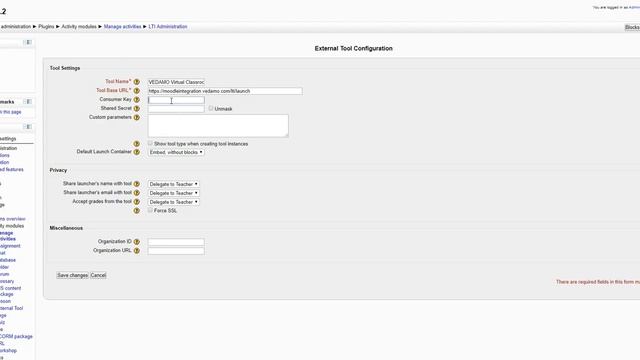This screenshot has height=360, width=640.
Task: Focus the Shared Secret input field
Action: (x=176, y=109)
